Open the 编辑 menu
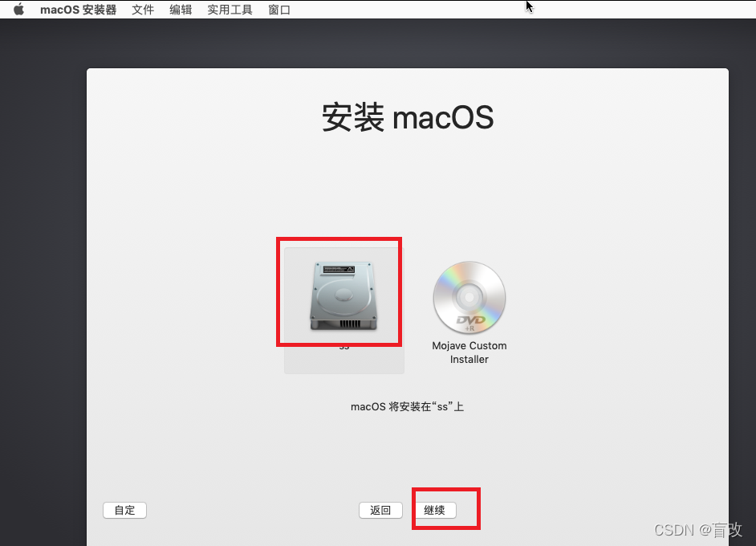Screen dimensions: 756x546 click(181, 10)
